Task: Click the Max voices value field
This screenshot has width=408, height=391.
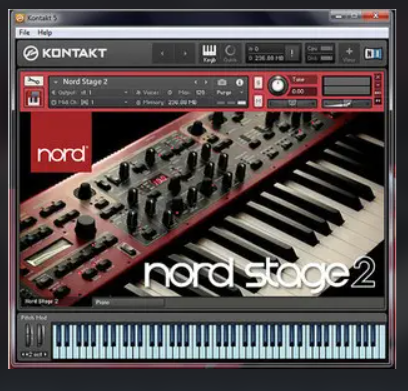Action: (200, 92)
